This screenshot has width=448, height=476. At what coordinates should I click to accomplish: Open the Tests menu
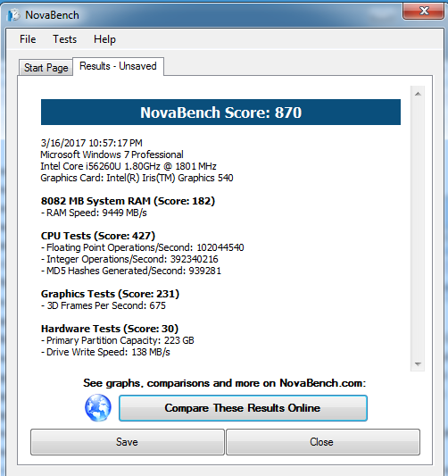click(64, 39)
